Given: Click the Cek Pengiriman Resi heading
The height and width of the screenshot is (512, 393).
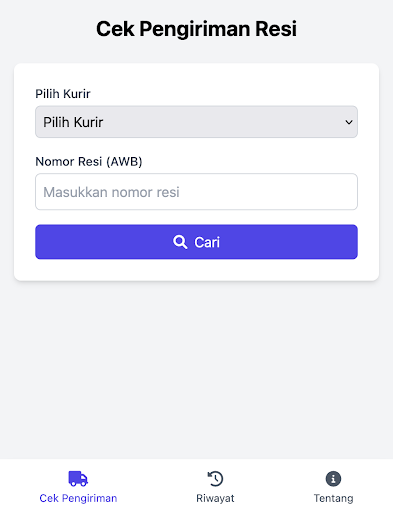Looking at the screenshot, I should [x=196, y=29].
